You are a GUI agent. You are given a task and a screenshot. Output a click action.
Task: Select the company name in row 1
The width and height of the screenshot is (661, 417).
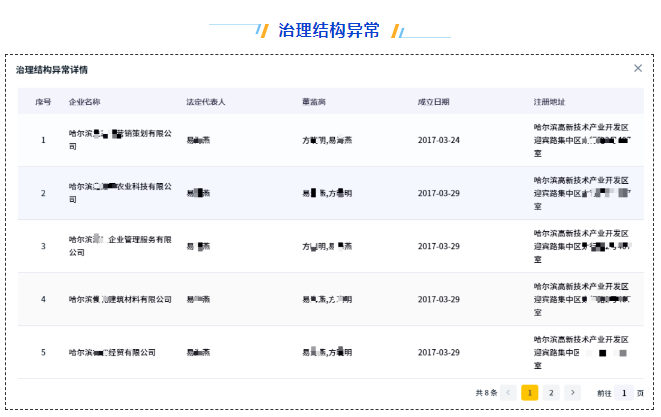pos(120,139)
